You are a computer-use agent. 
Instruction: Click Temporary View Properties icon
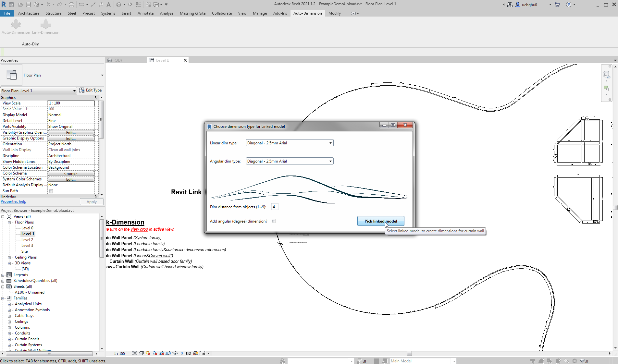pyautogui.click(x=189, y=353)
